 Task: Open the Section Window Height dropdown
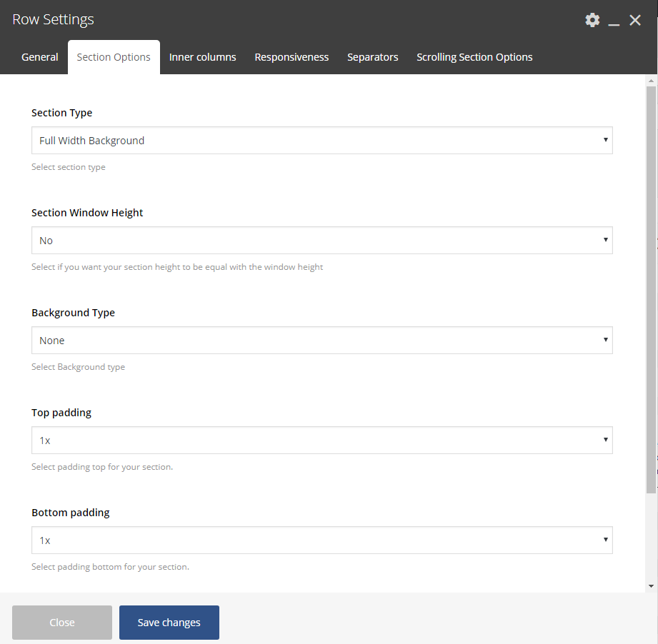(321, 241)
